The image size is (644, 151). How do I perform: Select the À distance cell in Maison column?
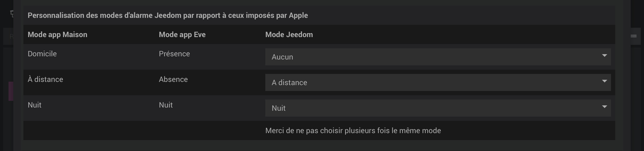point(45,79)
